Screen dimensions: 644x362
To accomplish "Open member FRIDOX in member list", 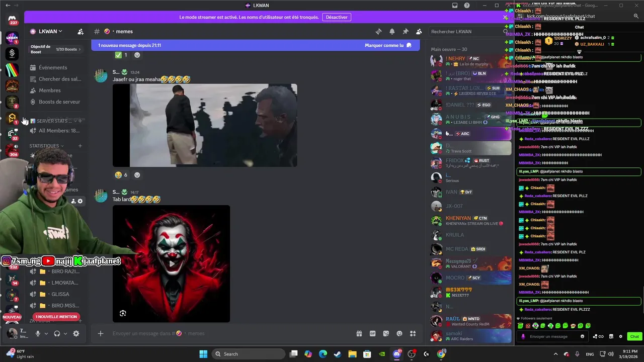I will (470, 163).
